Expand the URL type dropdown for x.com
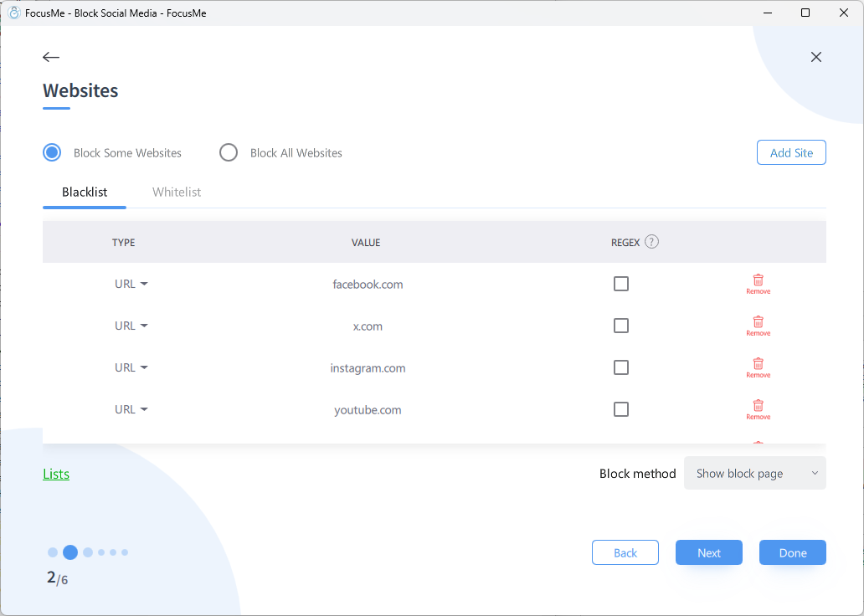Screen dimensions: 864x616 click(x=131, y=326)
